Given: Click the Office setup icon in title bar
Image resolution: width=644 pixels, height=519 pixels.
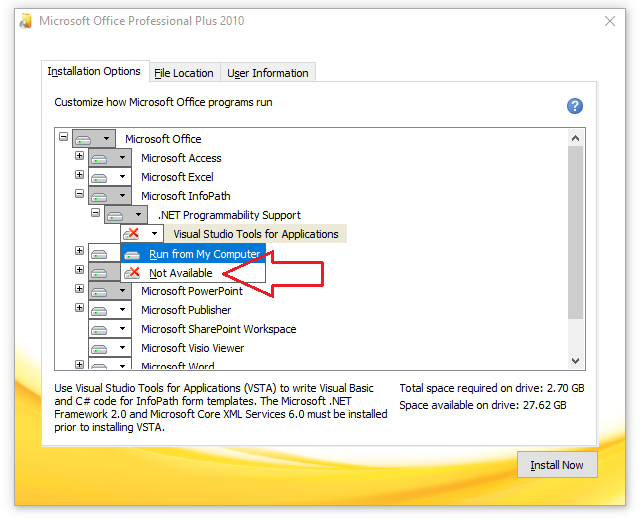Looking at the screenshot, I should click(x=25, y=21).
